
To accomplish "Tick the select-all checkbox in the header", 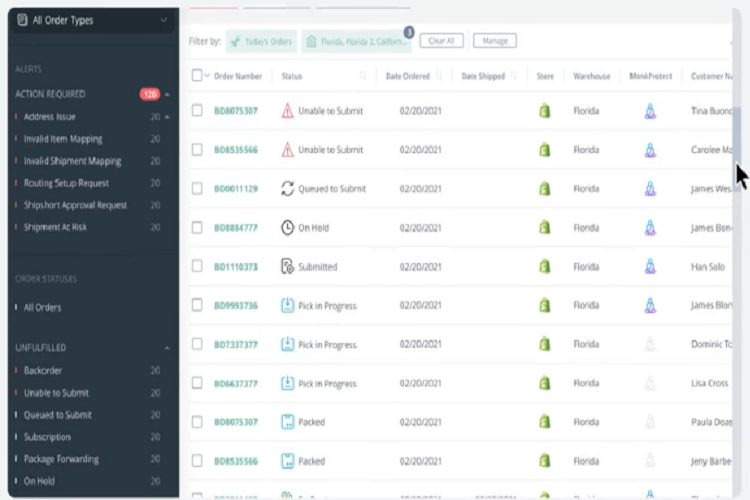I will click(197, 75).
